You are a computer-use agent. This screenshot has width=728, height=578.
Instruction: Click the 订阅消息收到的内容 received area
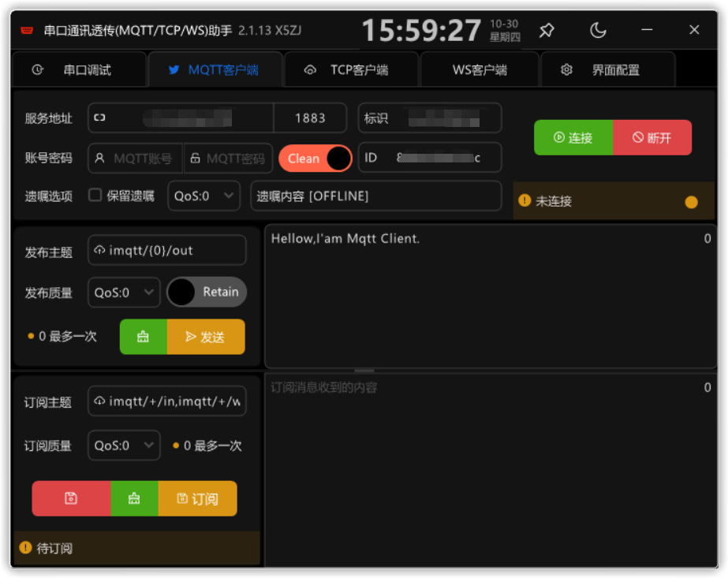pyautogui.click(x=491, y=470)
